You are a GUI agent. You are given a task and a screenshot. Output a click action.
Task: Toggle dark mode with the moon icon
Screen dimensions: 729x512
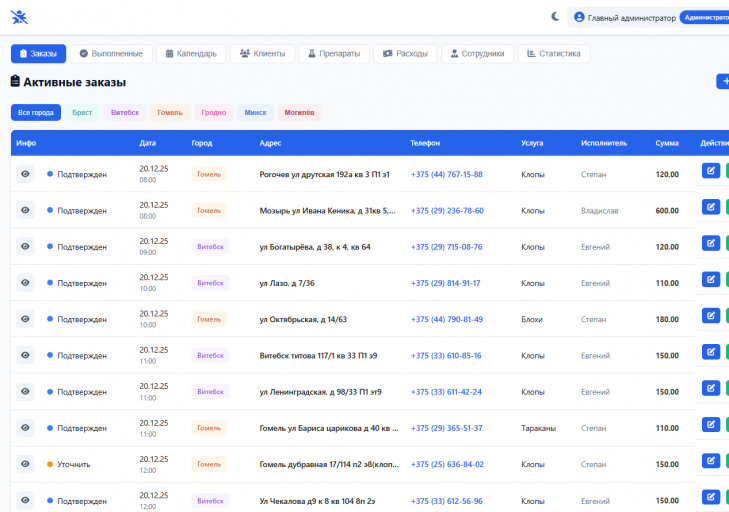tap(556, 17)
